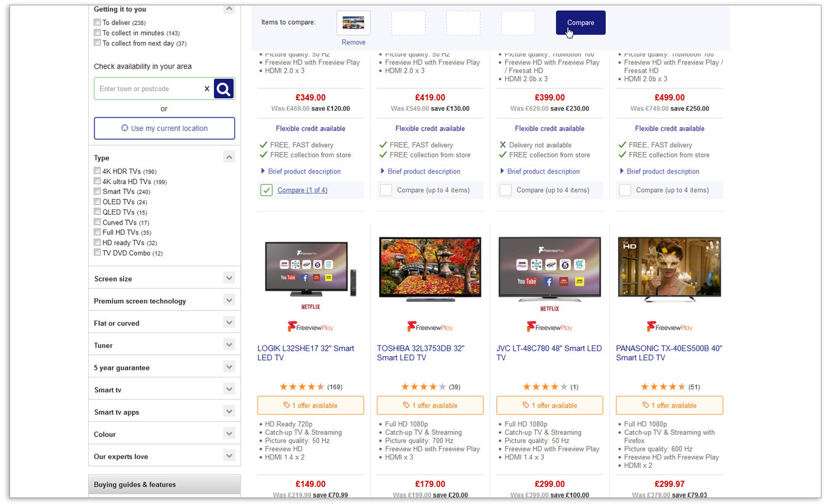Expand the Screen size filter
This screenshot has width=828, height=504.
point(229,277)
